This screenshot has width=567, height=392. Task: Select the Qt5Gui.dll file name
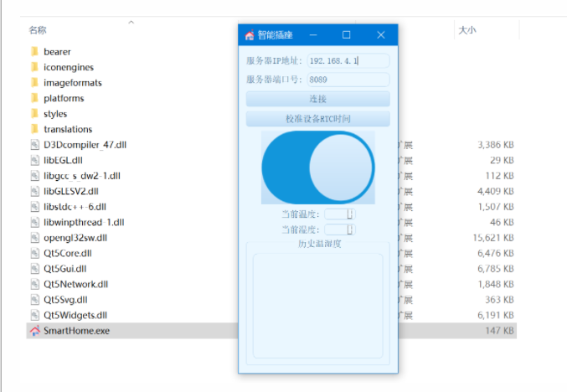click(x=65, y=269)
